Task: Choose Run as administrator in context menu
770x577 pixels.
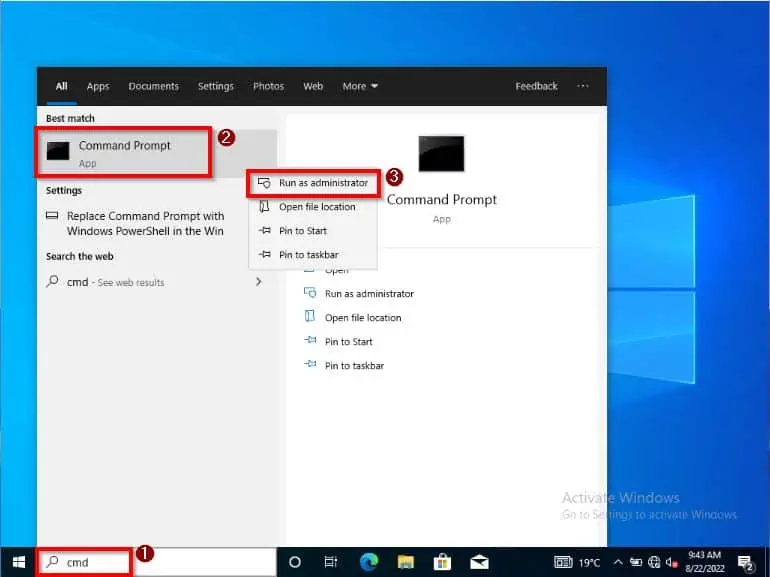Action: pos(313,183)
